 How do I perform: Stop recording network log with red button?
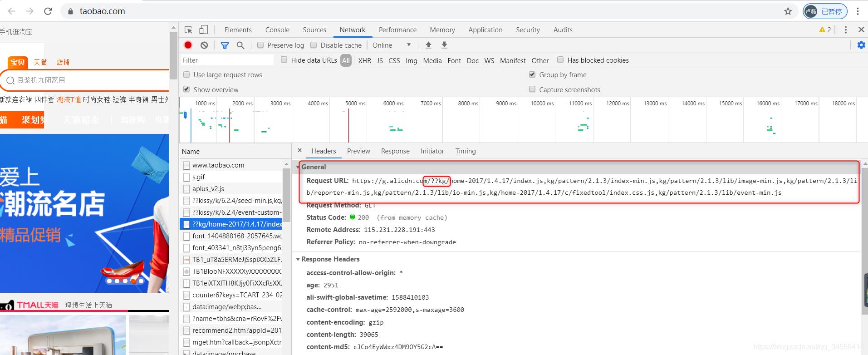click(x=188, y=45)
